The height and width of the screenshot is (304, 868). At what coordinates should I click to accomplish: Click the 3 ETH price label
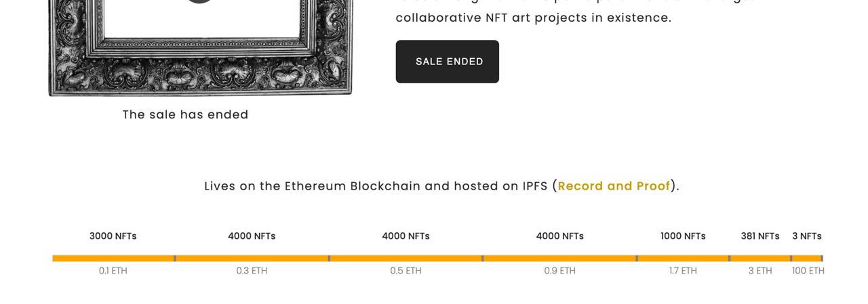(x=759, y=271)
